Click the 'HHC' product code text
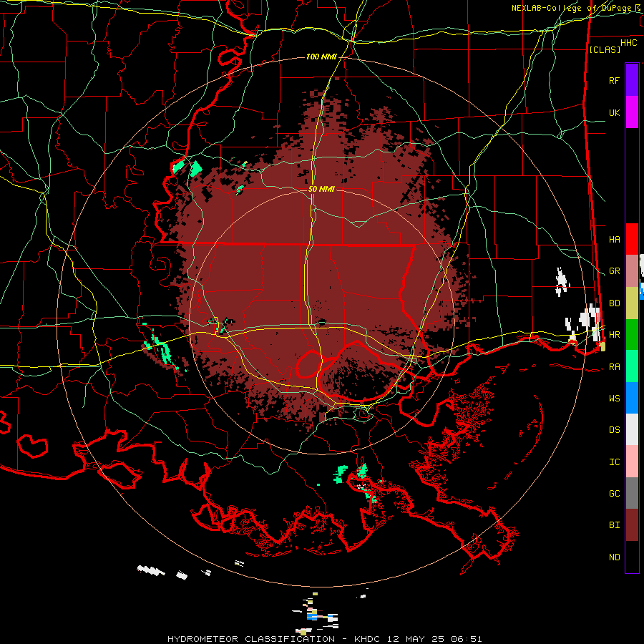Viewport: 644px width, 644px height. click(628, 43)
